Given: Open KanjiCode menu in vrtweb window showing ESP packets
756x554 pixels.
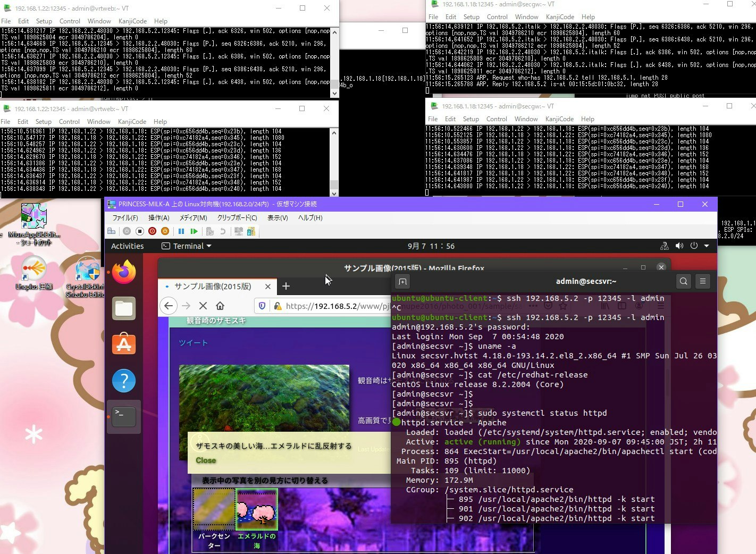Looking at the screenshot, I should coord(132,122).
